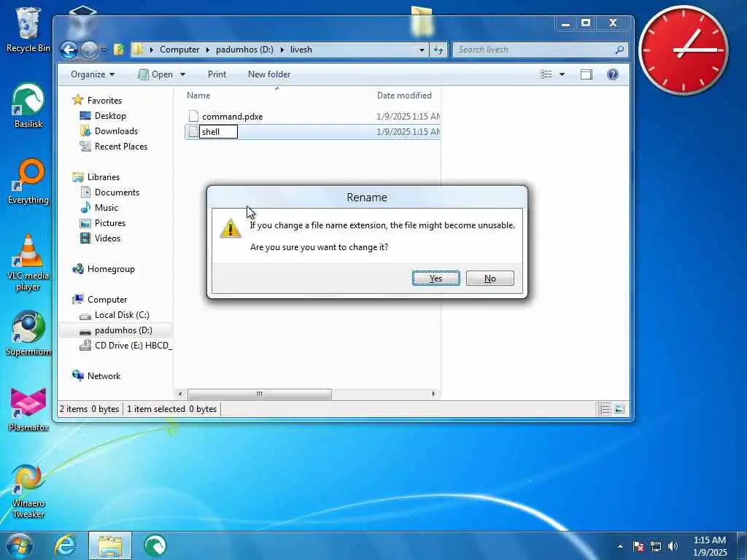Click Yes in the Rename dialog

click(x=436, y=279)
